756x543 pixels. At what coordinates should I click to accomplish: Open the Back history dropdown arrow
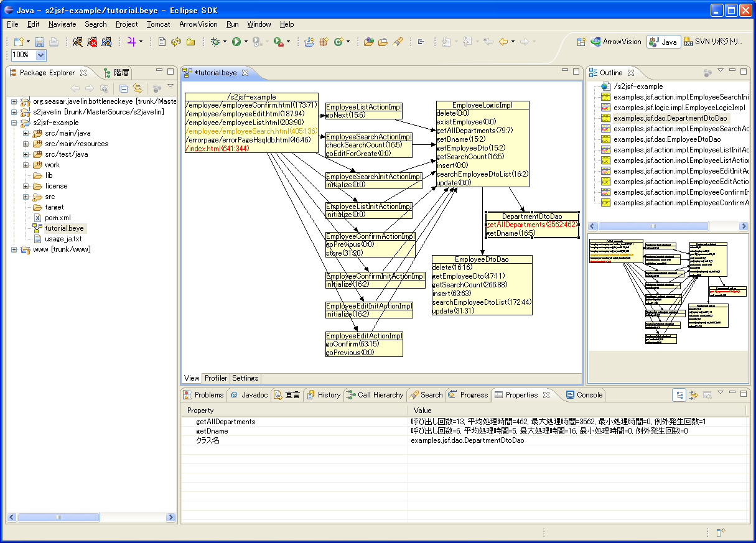click(x=513, y=42)
